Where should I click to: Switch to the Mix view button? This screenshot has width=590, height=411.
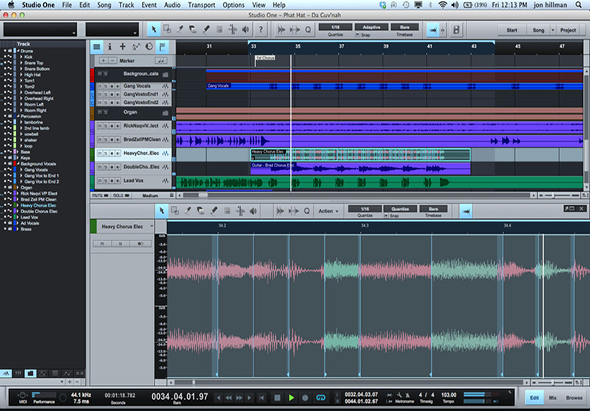(552, 397)
